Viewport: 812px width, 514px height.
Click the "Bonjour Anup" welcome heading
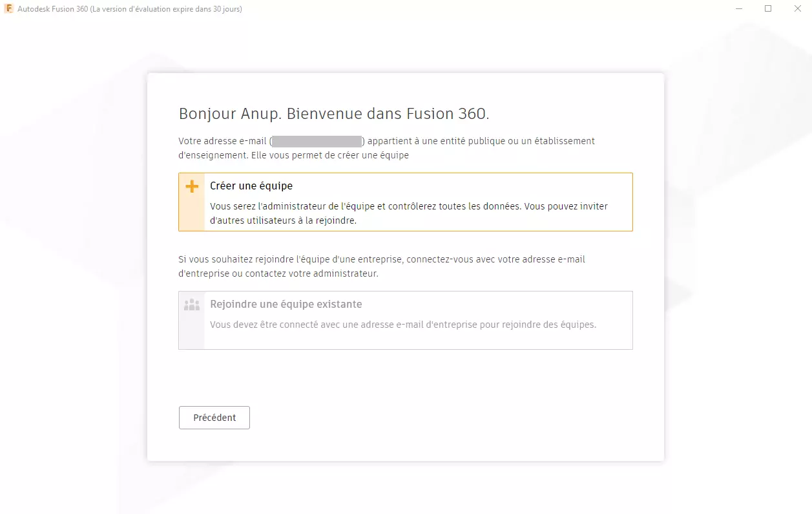tap(333, 114)
